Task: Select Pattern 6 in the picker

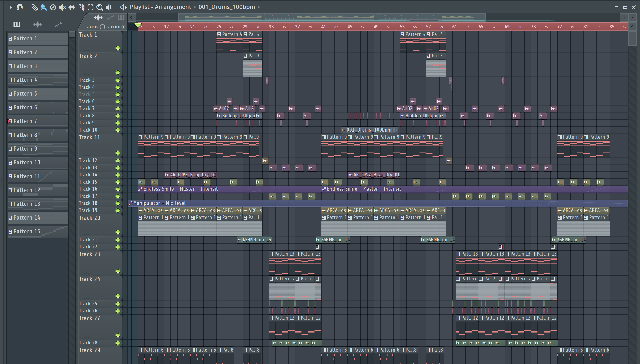Action: pos(38,108)
